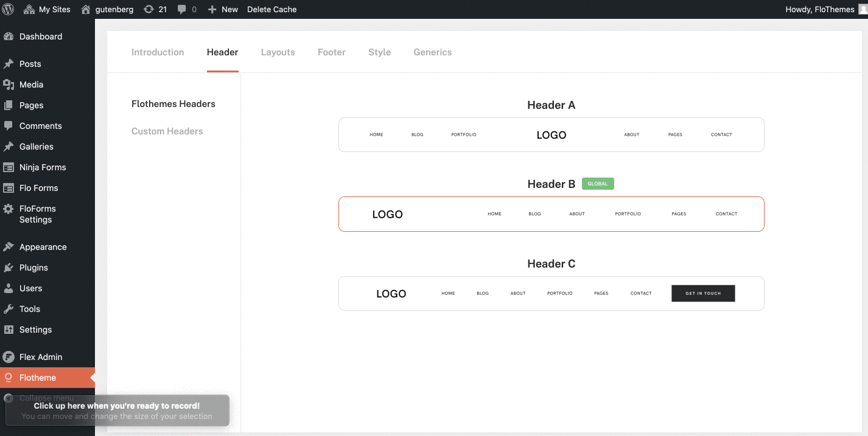Open the FloForms Settings menu label
Screen dimensions: 868x436
point(38,214)
